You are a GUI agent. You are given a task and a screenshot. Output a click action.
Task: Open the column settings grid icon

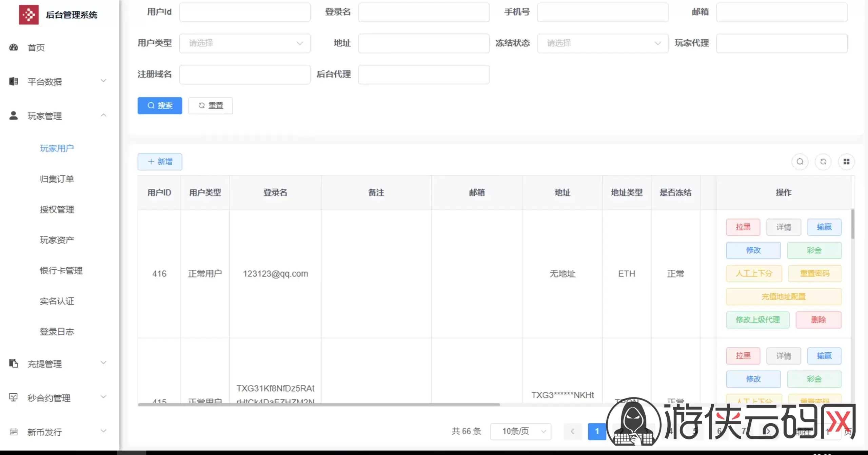click(847, 162)
